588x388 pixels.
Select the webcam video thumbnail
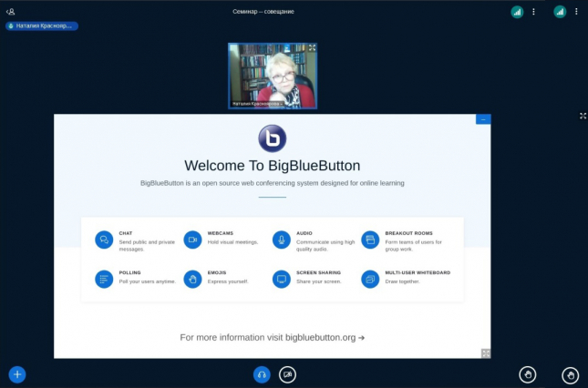click(x=272, y=76)
